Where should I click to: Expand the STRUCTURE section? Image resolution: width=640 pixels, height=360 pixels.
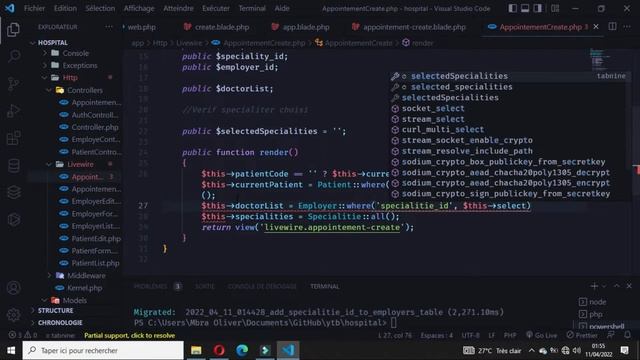[56, 311]
